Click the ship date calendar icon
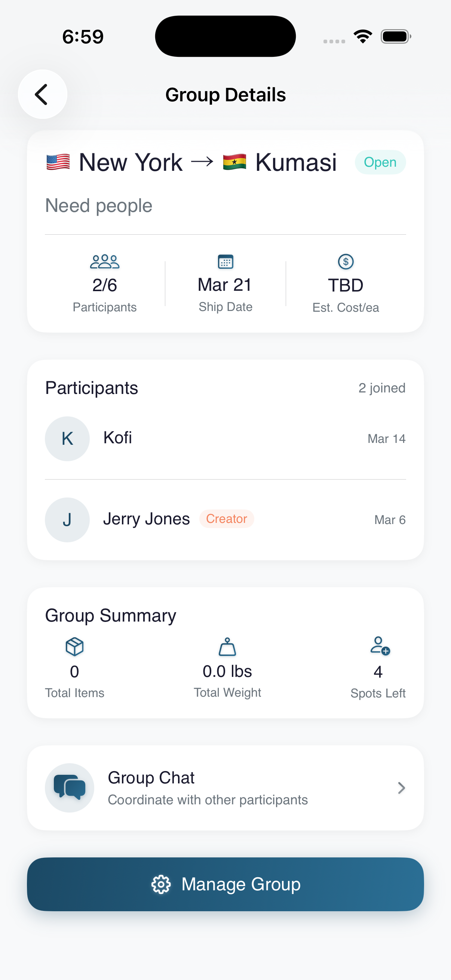 225,262
